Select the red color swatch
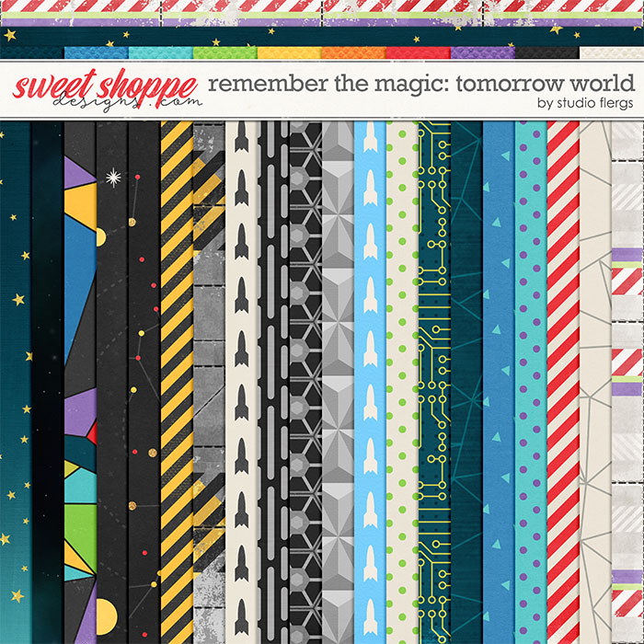 [x=419, y=52]
